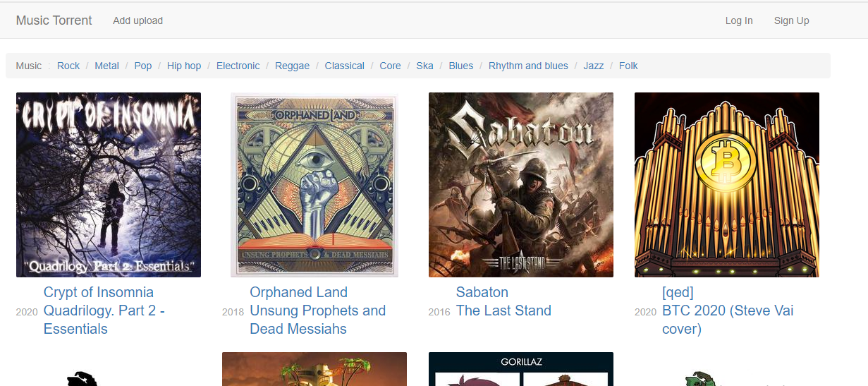Screen dimensions: 868x386
Task: Filter by the Metal genre
Action: [x=107, y=66]
